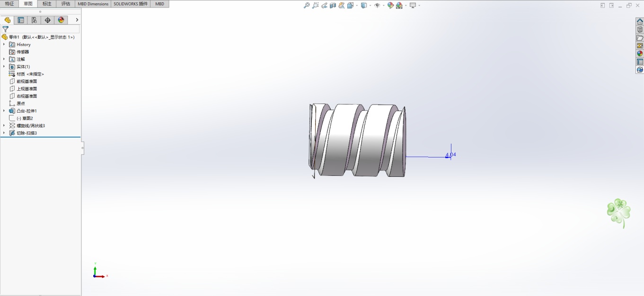Open the Design Library in task pane
The image size is (644, 296).
pyautogui.click(x=640, y=29)
